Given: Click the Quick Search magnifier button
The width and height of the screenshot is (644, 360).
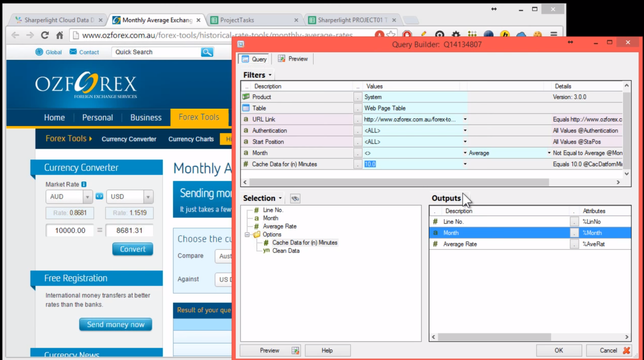Looking at the screenshot, I should [x=207, y=52].
